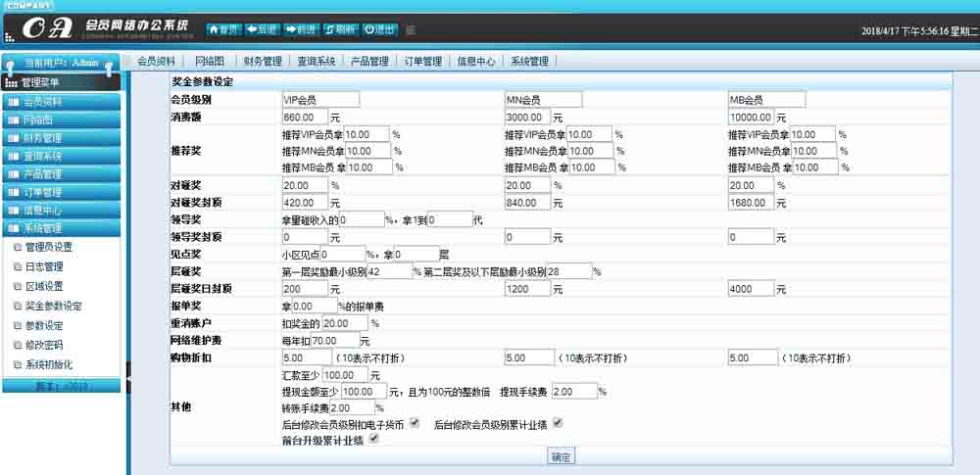
Task: Click the VIP会员 level name field
Action: click(x=319, y=99)
